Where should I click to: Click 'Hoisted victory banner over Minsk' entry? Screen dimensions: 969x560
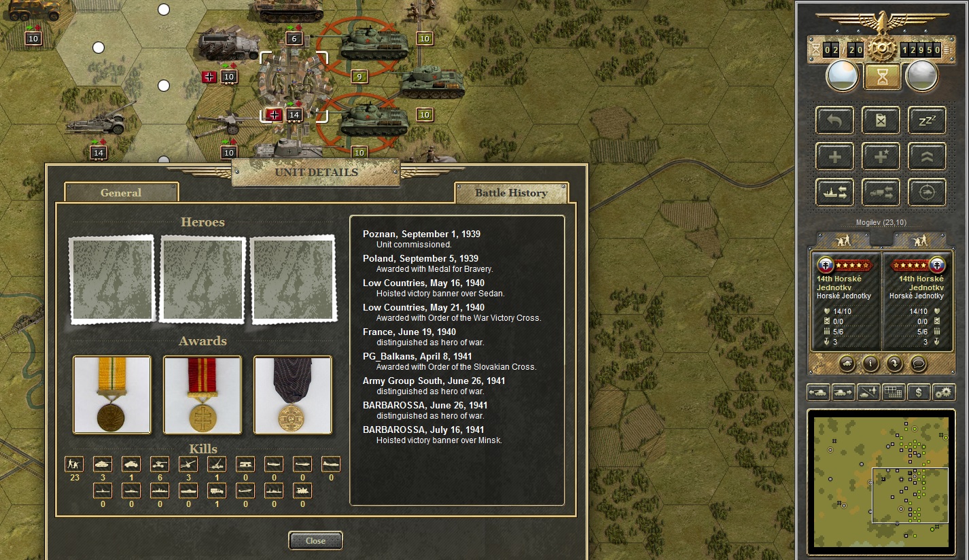click(x=439, y=440)
